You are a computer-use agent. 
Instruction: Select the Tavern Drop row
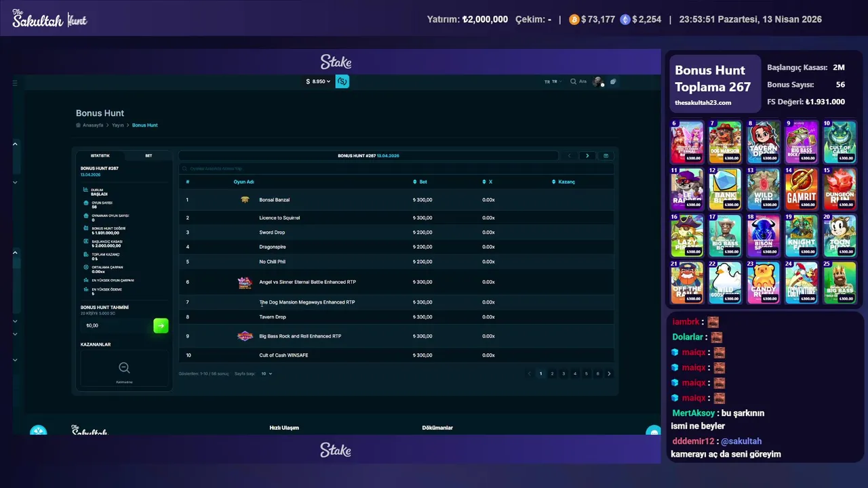[396, 317]
